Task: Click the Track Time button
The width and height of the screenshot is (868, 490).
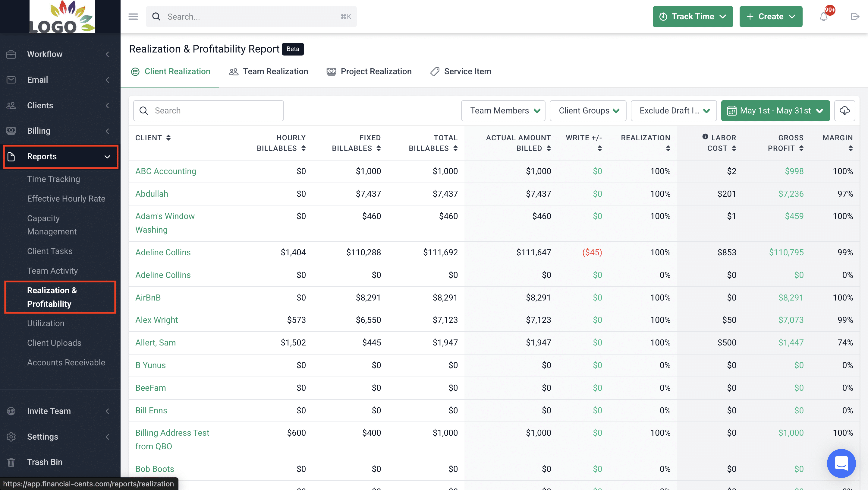Action: [x=693, y=16]
